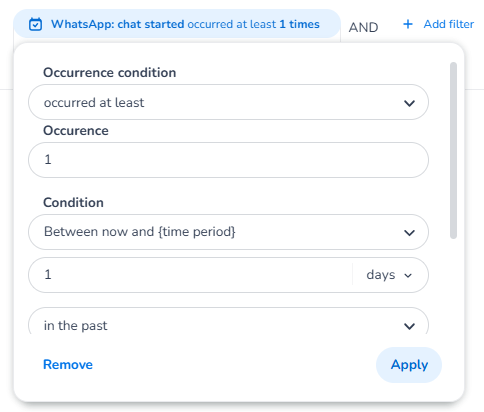This screenshot has height=412, width=484.
Task: Click chevron arrow of 'Between now and' dropdown
Action: 409,232
